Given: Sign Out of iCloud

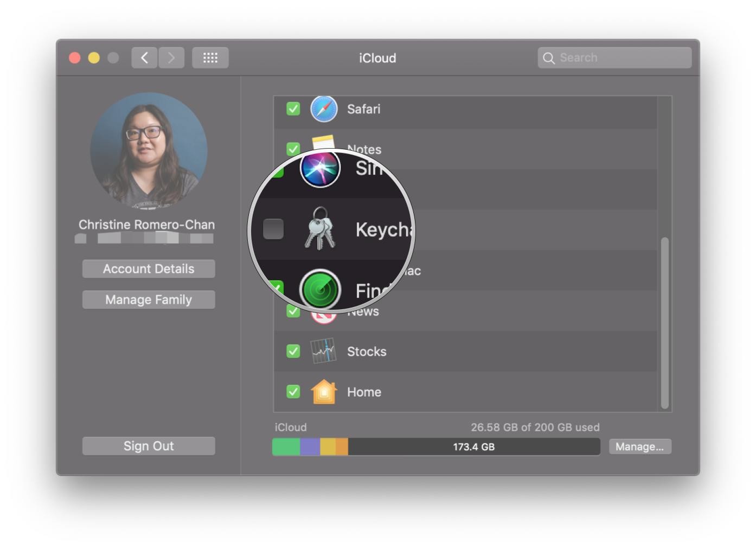Looking at the screenshot, I should point(149,446).
